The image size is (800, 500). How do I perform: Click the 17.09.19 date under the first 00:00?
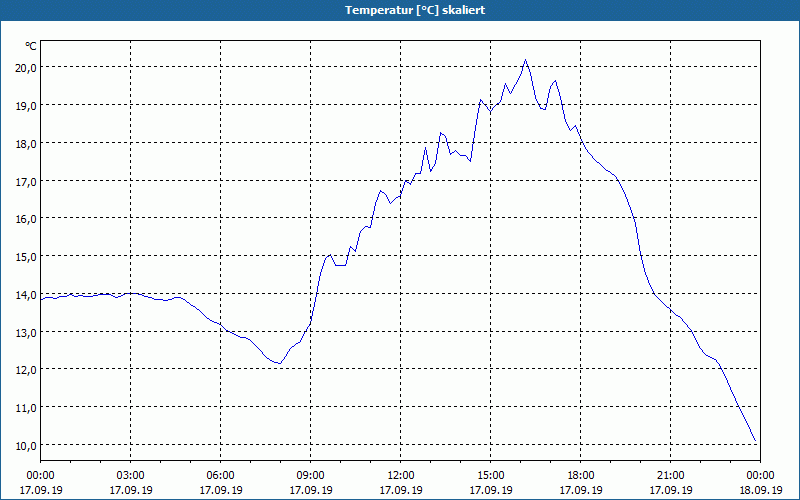(x=41, y=490)
